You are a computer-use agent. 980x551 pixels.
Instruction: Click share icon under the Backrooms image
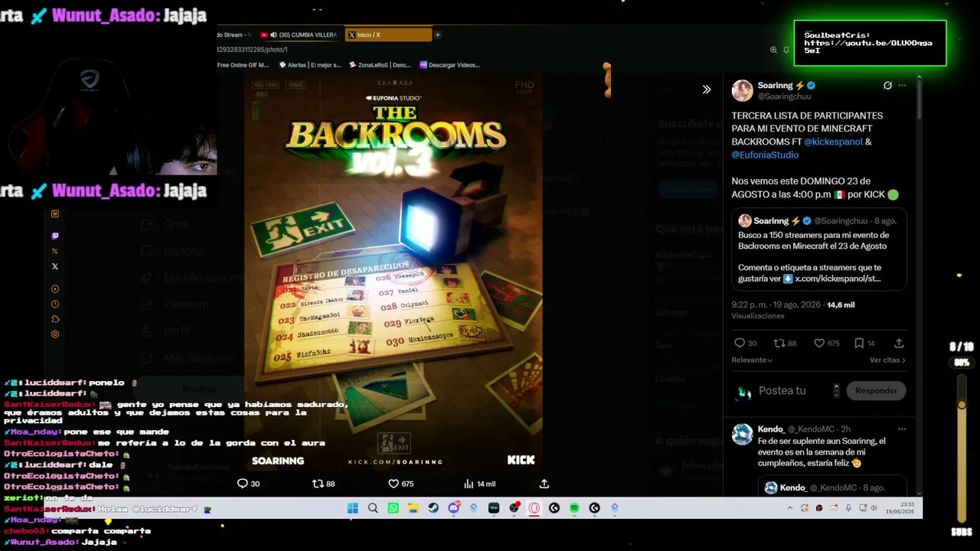click(x=544, y=484)
